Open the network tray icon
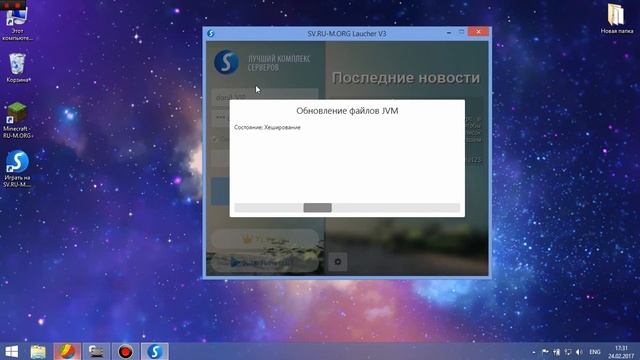The width and height of the screenshot is (640, 360). pos(568,352)
